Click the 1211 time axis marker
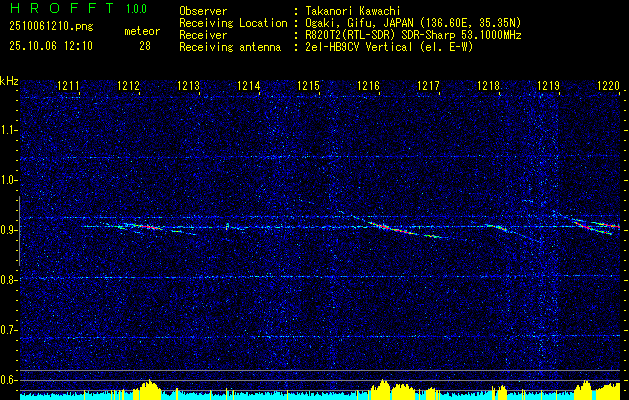This screenshot has width=629, height=400. tap(68, 85)
